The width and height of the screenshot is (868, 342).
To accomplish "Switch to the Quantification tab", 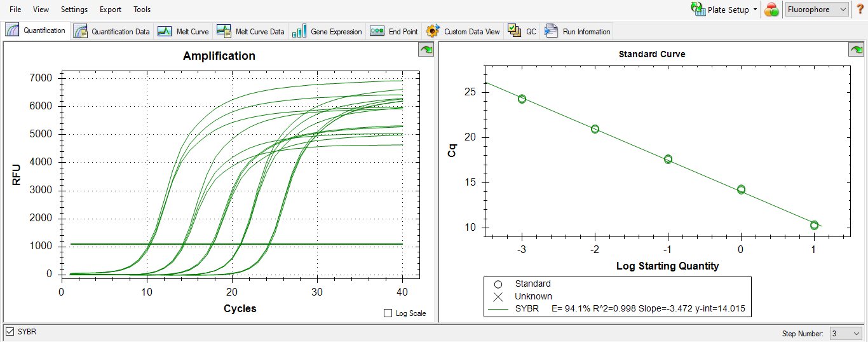I will point(36,31).
